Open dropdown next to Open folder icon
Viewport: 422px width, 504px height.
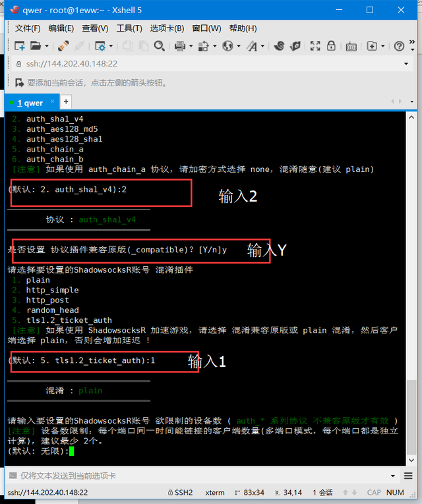47,46
